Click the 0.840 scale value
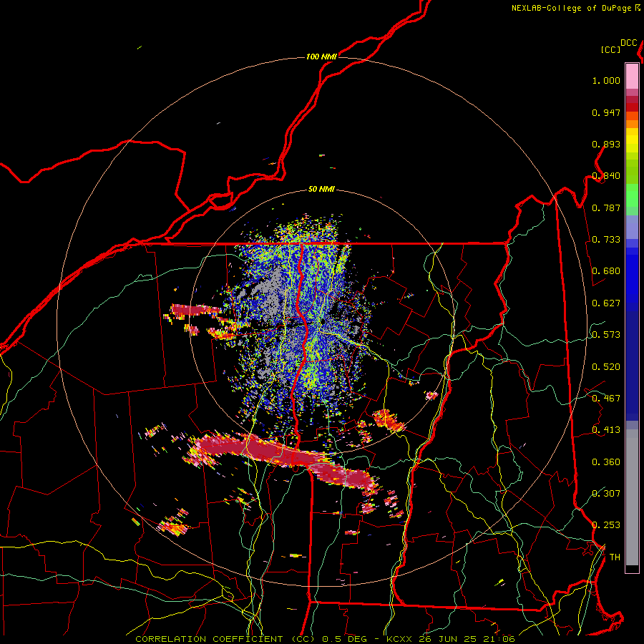The image size is (644, 644). pos(606,176)
